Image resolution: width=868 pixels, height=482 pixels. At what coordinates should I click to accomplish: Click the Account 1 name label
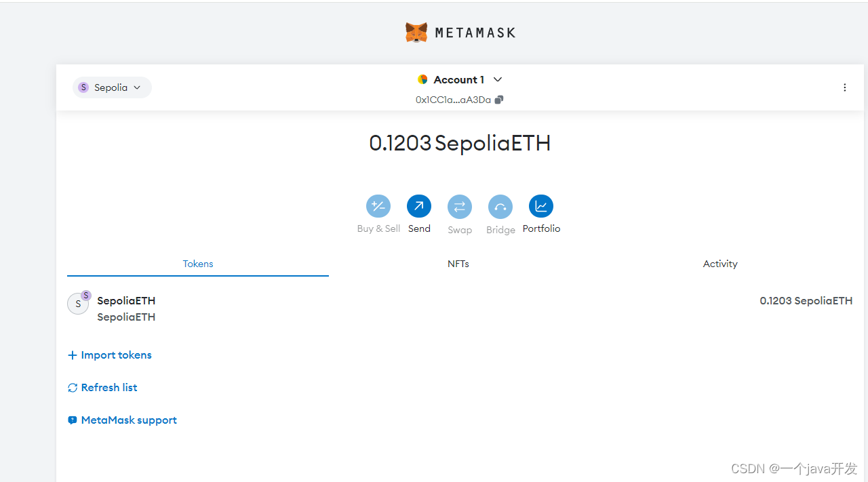[x=459, y=79]
